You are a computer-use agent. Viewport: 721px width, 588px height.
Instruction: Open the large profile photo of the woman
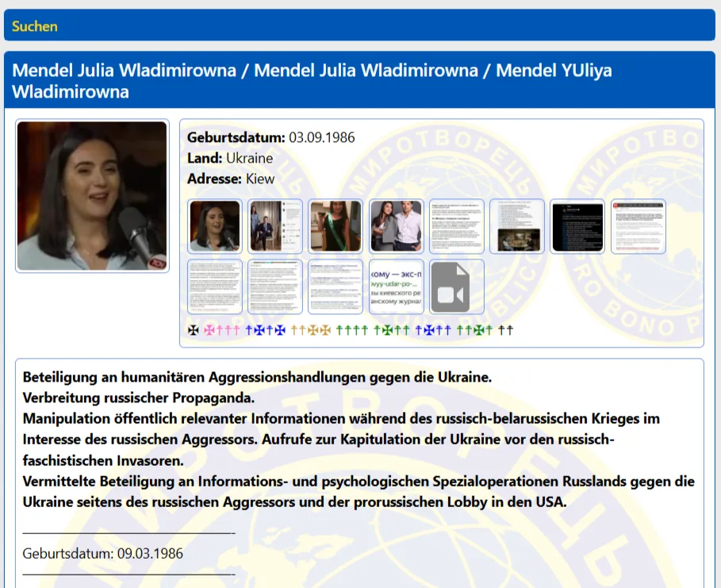click(x=92, y=195)
